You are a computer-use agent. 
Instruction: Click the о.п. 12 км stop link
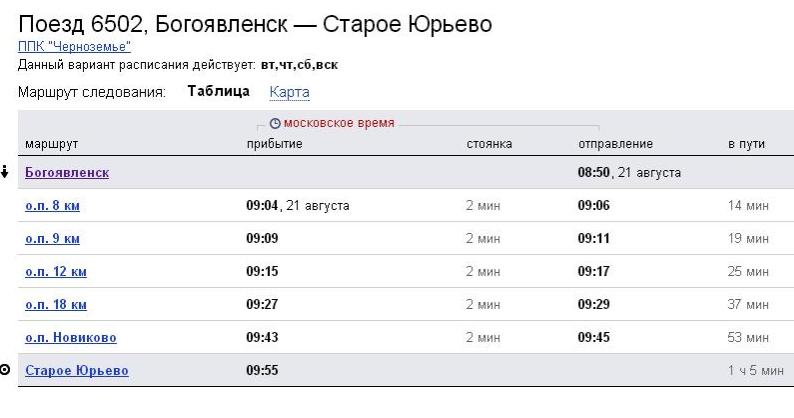[x=55, y=272]
